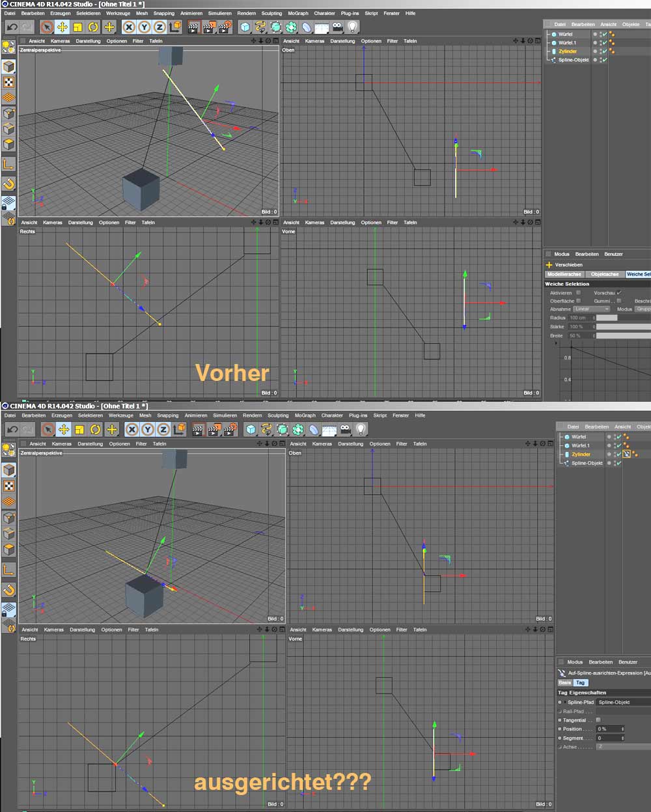Add light object from upper window toolbar
The image size is (651, 812).
point(352,27)
